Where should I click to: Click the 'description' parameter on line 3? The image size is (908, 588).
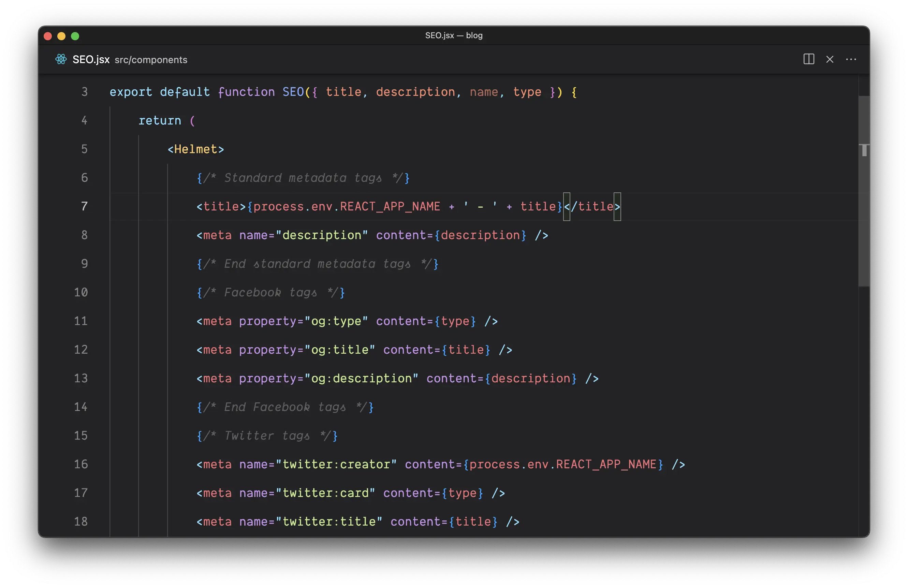[x=415, y=92]
